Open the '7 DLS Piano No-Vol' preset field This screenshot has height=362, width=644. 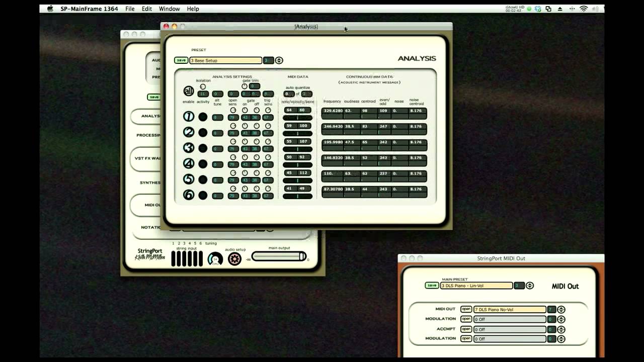510,310
